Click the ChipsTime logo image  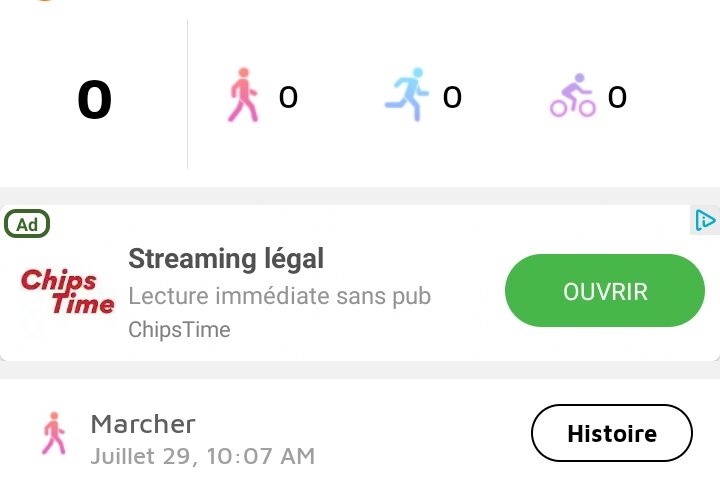pyautogui.click(x=68, y=292)
